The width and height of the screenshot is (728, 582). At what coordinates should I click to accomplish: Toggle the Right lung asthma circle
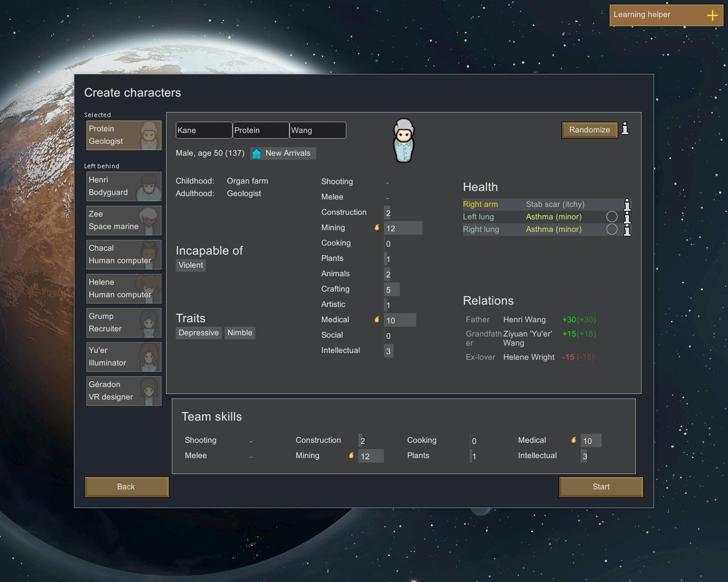click(x=612, y=229)
